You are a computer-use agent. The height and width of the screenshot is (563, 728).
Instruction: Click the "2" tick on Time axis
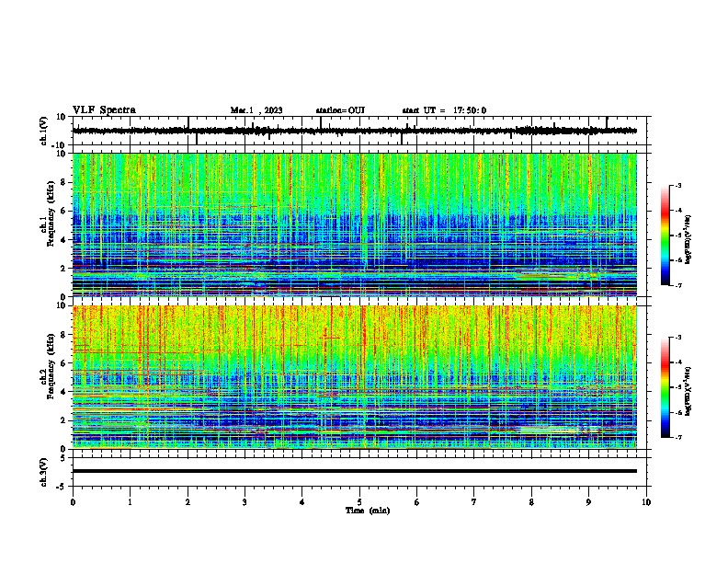(188, 502)
